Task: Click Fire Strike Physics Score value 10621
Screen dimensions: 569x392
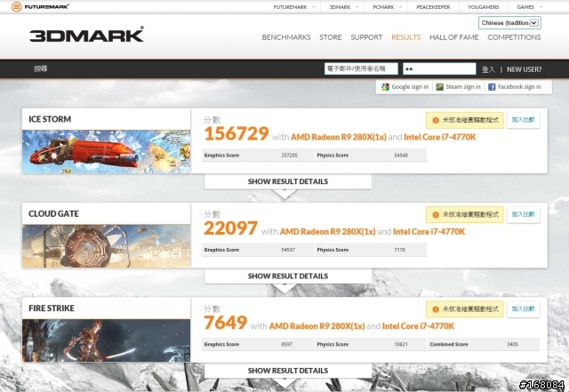Action: (401, 345)
